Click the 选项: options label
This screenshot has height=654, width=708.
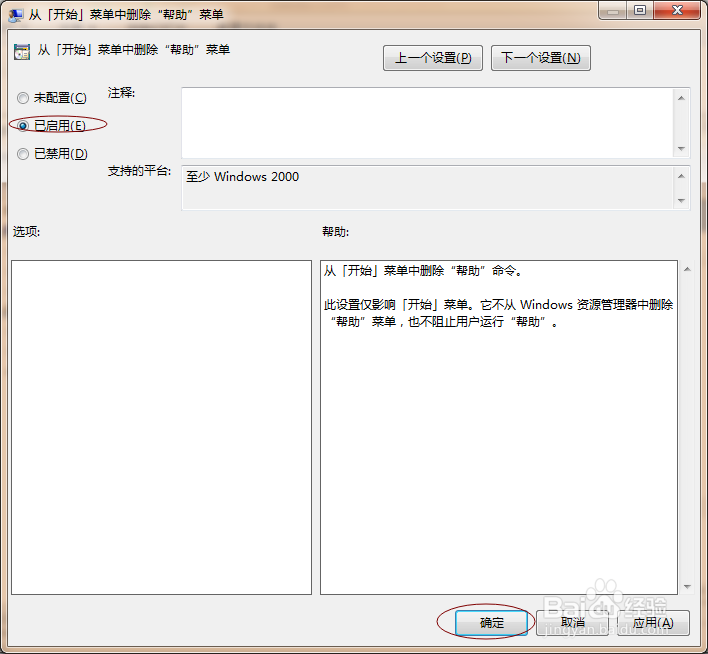26,232
